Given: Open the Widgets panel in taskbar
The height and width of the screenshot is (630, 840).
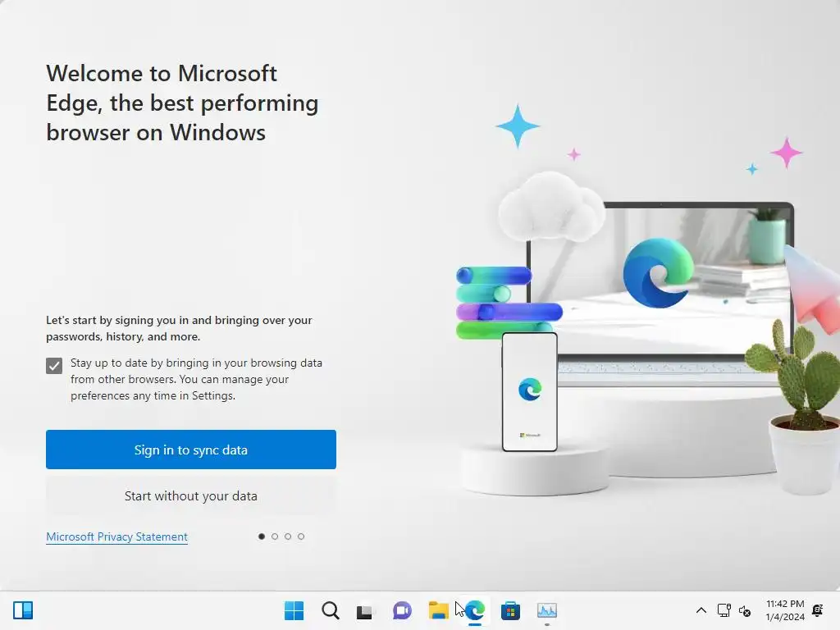Looking at the screenshot, I should [23, 610].
